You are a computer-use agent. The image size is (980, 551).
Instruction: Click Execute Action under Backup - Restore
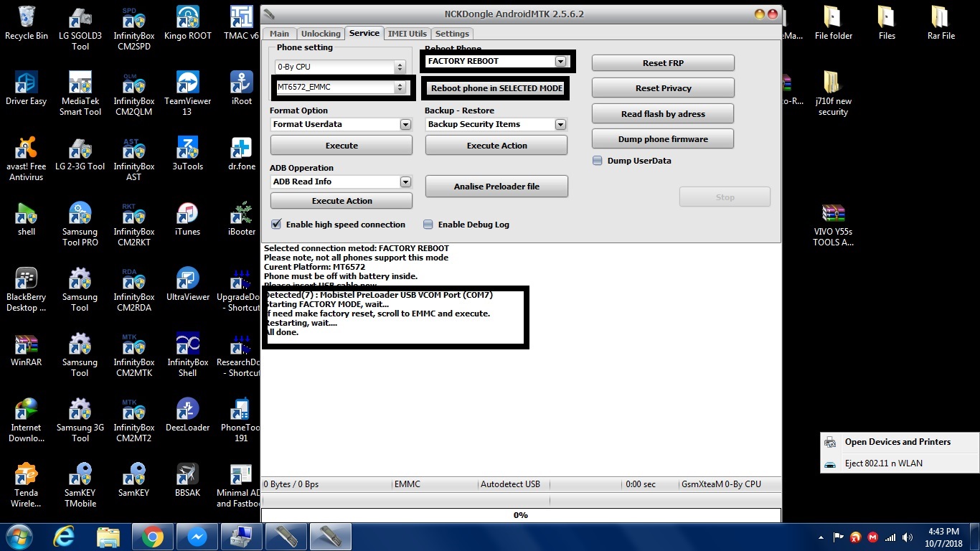click(496, 146)
